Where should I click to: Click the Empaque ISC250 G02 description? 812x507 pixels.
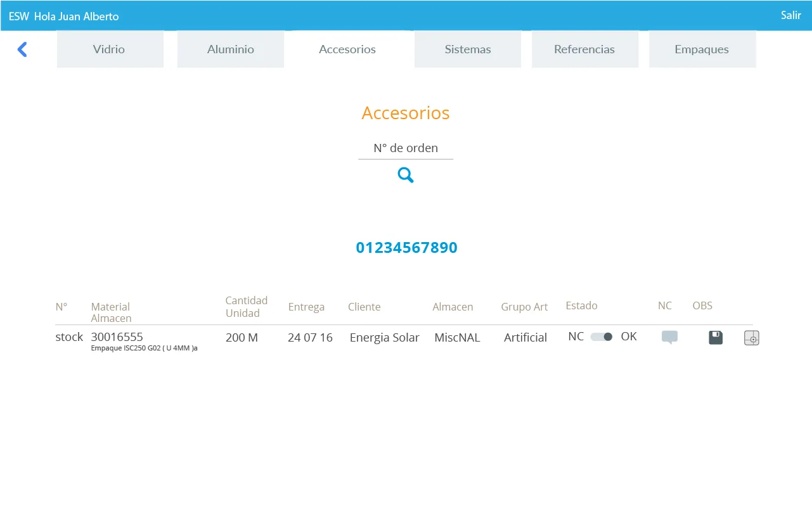click(x=145, y=348)
